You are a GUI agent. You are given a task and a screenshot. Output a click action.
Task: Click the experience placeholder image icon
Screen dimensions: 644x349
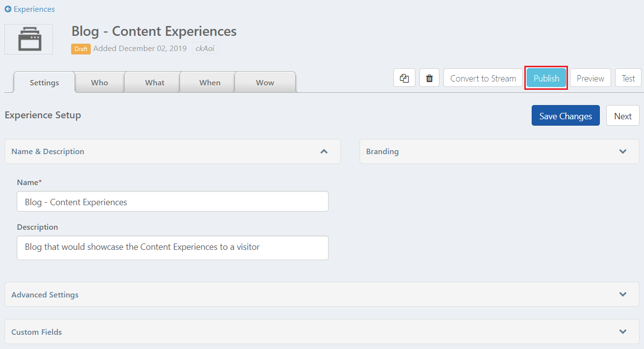tap(29, 39)
